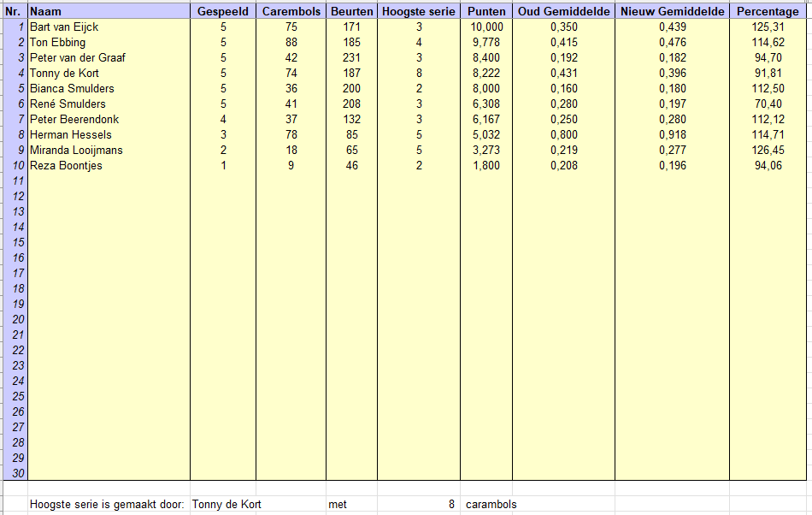Click row number 15 in Nr. column
Viewport: 812px width, 515px height.
pyautogui.click(x=15, y=242)
